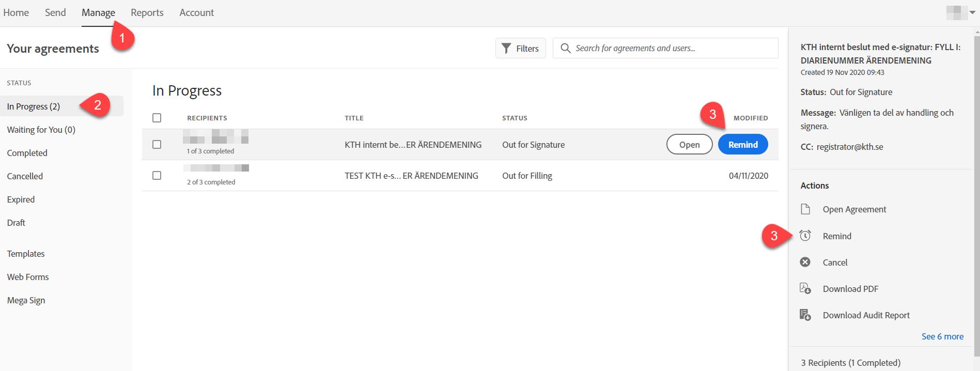Screen dimensions: 980x371
Task: Click the Out for Filling status cell
Action: coord(527,176)
